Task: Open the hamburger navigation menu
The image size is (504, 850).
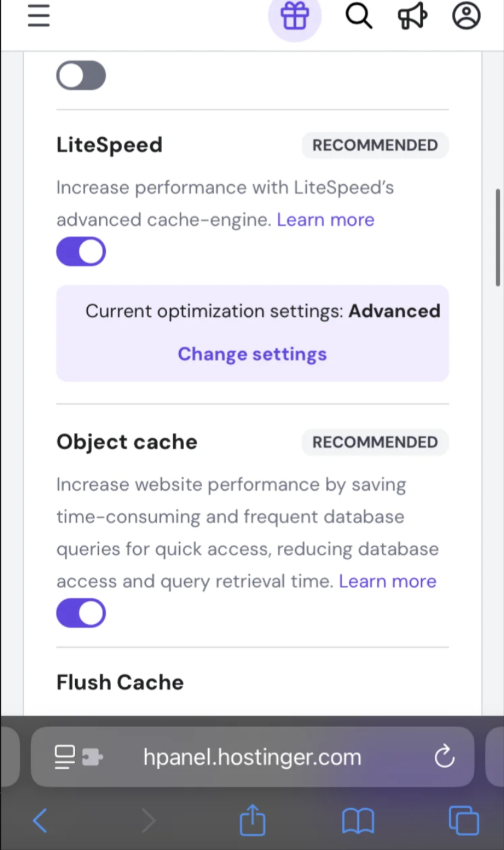Action: [38, 16]
